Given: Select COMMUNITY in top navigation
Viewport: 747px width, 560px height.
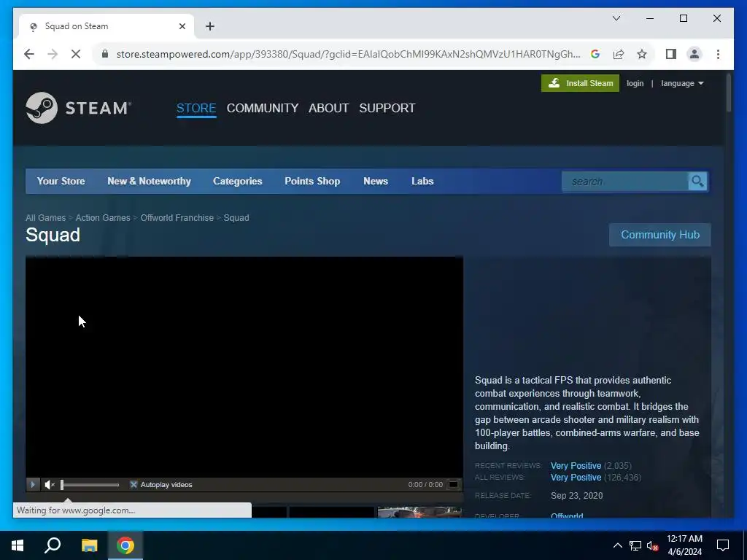Looking at the screenshot, I should tap(263, 108).
